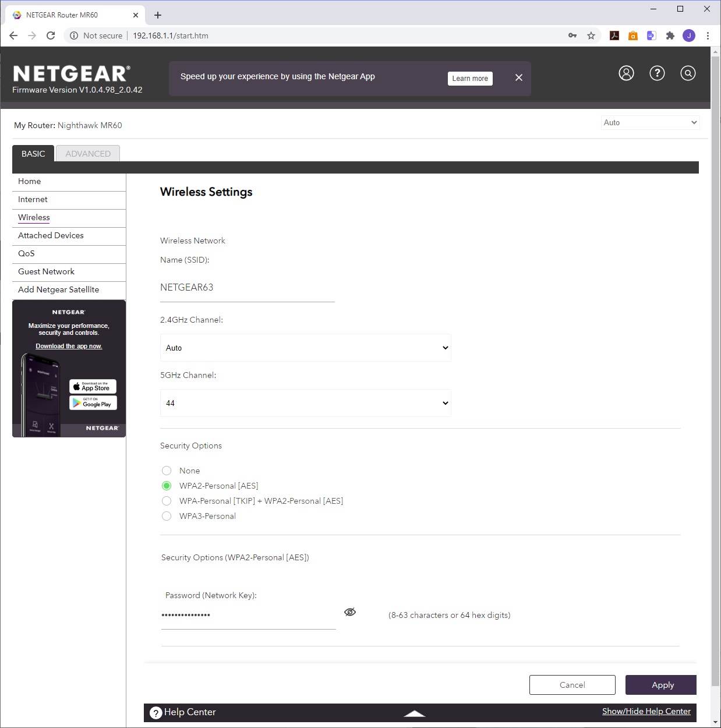Screen dimensions: 721x728
Task: Open a new browser tab
Action: (158, 15)
